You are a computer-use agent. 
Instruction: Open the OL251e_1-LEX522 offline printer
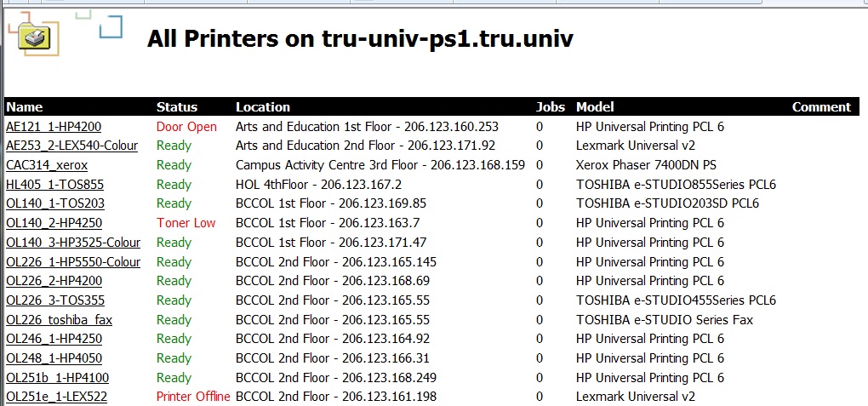coord(56,397)
